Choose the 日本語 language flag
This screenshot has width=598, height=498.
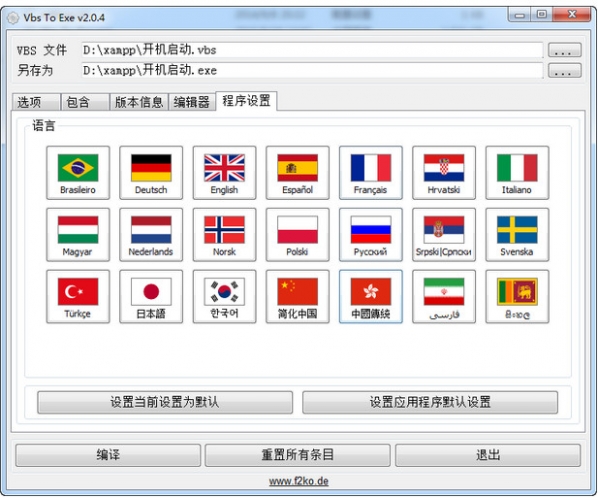click(x=151, y=297)
